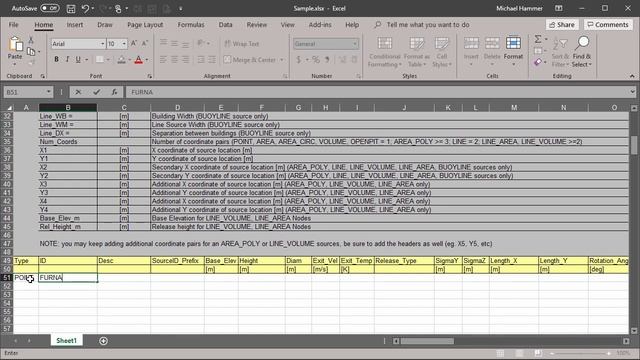Click Tell me what you want to do
The width and height of the screenshot is (640, 360).
click(428, 25)
